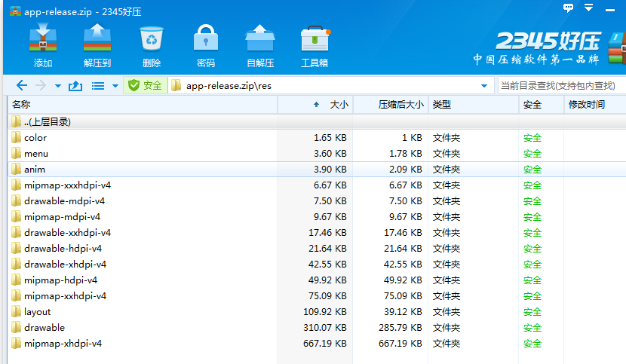The image size is (626, 364).
Task: Click the archive search input field
Action: point(560,86)
